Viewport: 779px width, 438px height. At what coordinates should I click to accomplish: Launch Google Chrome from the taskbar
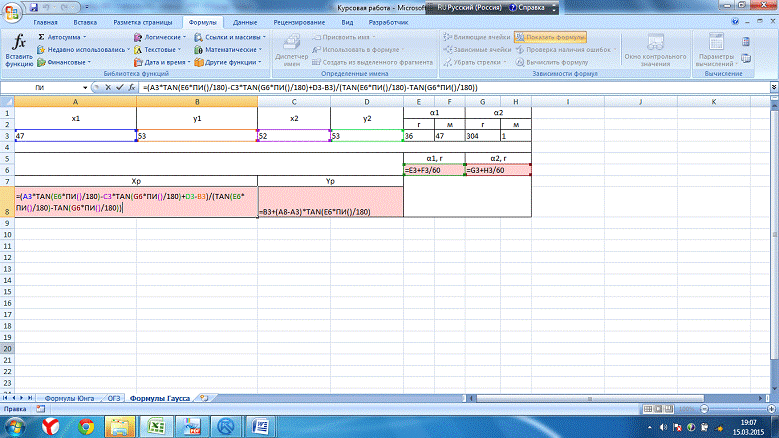(x=86, y=426)
